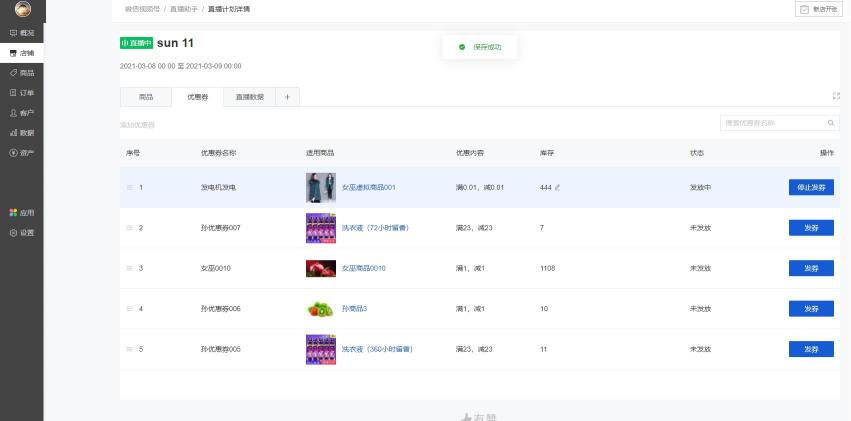Click 发券 for coupon 孙优惠券005
Viewport: 851px width, 421px height.
(811, 349)
